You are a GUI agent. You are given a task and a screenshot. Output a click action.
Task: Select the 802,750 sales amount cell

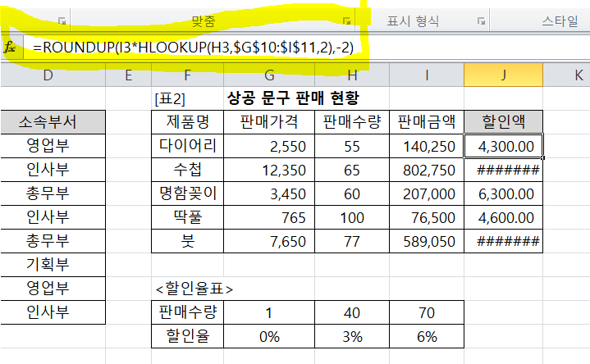point(427,171)
